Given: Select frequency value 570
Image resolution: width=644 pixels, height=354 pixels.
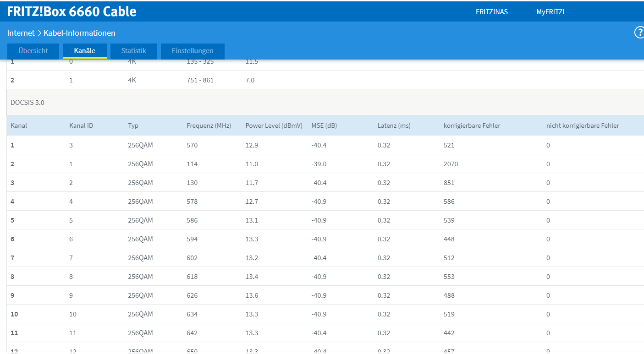Looking at the screenshot, I should coord(192,145).
